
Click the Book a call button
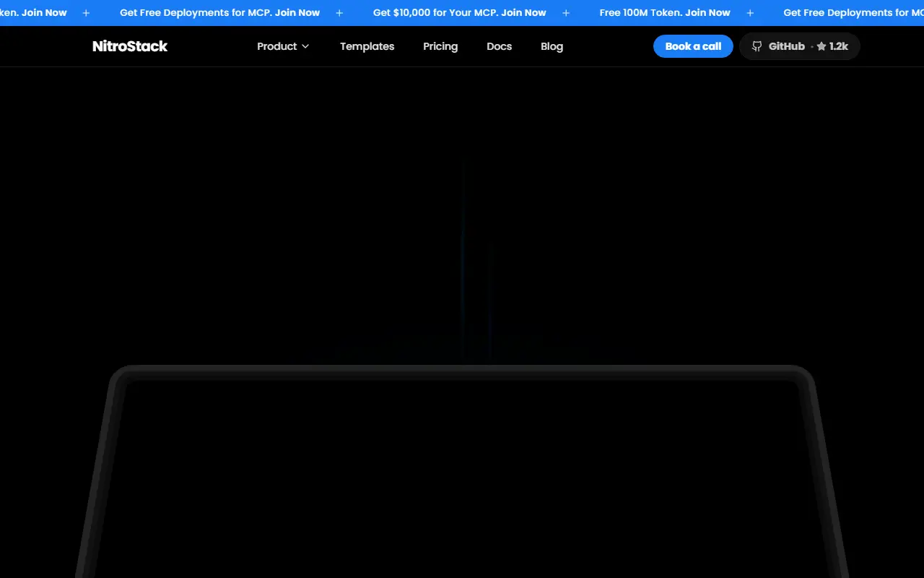693,46
